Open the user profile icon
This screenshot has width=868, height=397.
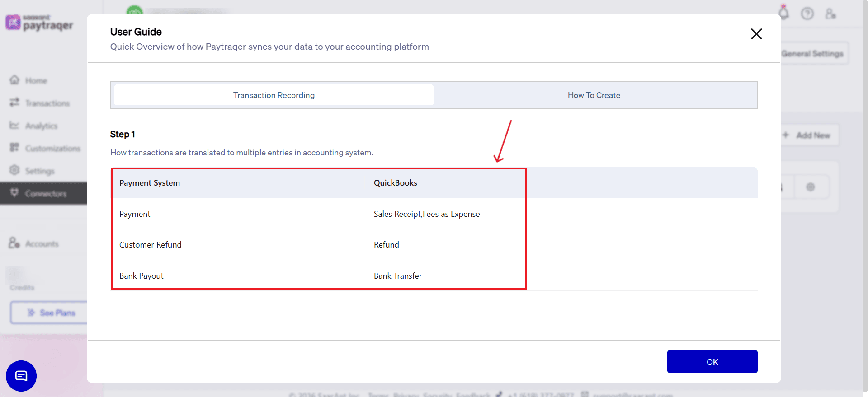[x=830, y=14]
